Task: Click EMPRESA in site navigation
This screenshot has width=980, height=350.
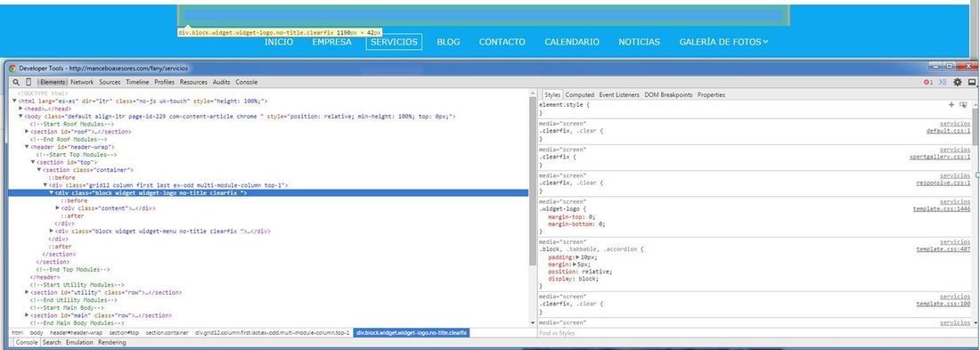Action: pos(332,42)
